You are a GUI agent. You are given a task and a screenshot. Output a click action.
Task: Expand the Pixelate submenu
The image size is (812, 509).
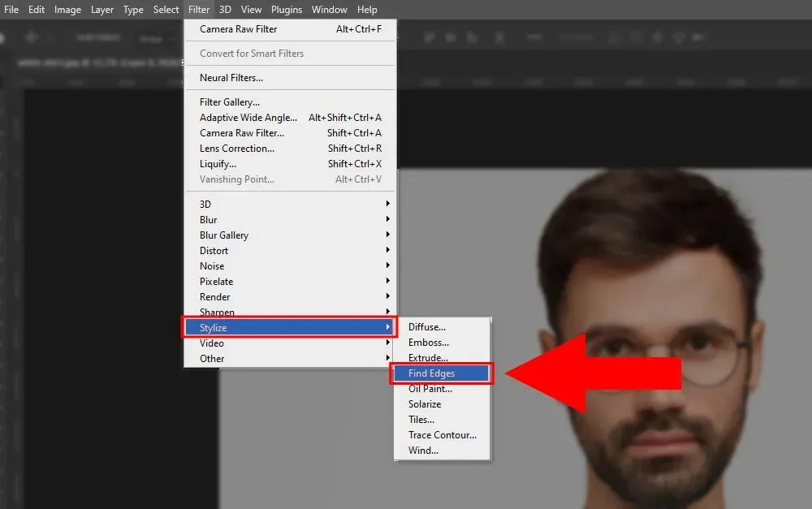click(291, 282)
